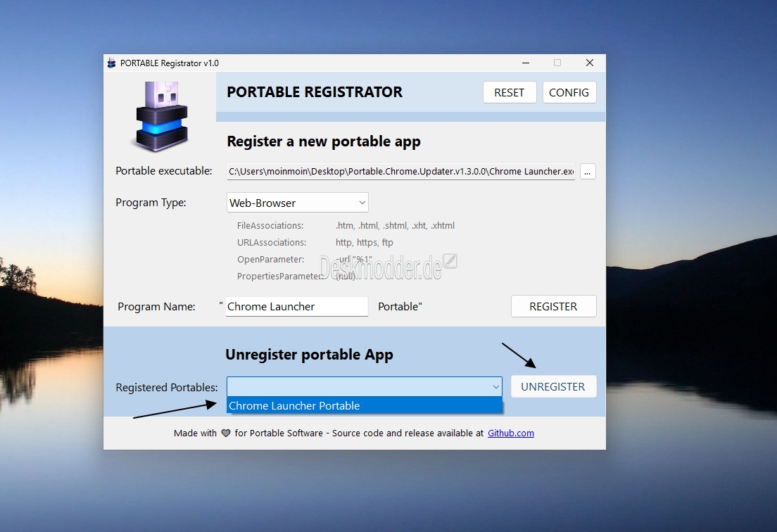This screenshot has height=532, width=777.
Task: Click the FileAssociations values text
Action: (395, 225)
